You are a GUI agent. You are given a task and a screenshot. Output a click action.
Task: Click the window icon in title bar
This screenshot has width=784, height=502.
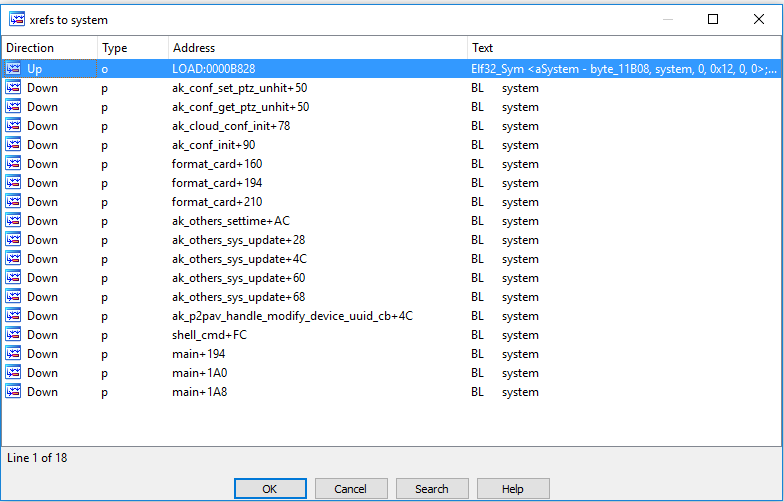coord(16,19)
